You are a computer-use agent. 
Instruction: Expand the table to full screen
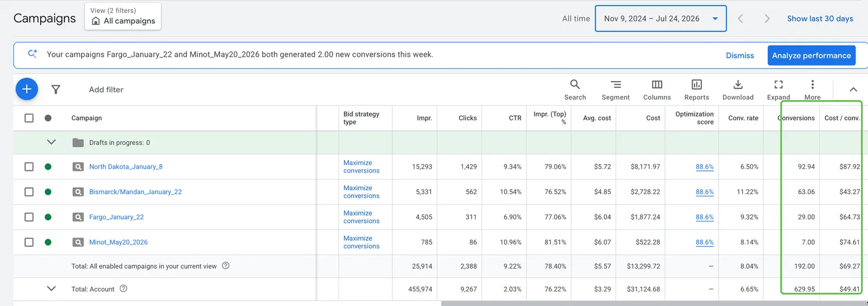coord(778,90)
